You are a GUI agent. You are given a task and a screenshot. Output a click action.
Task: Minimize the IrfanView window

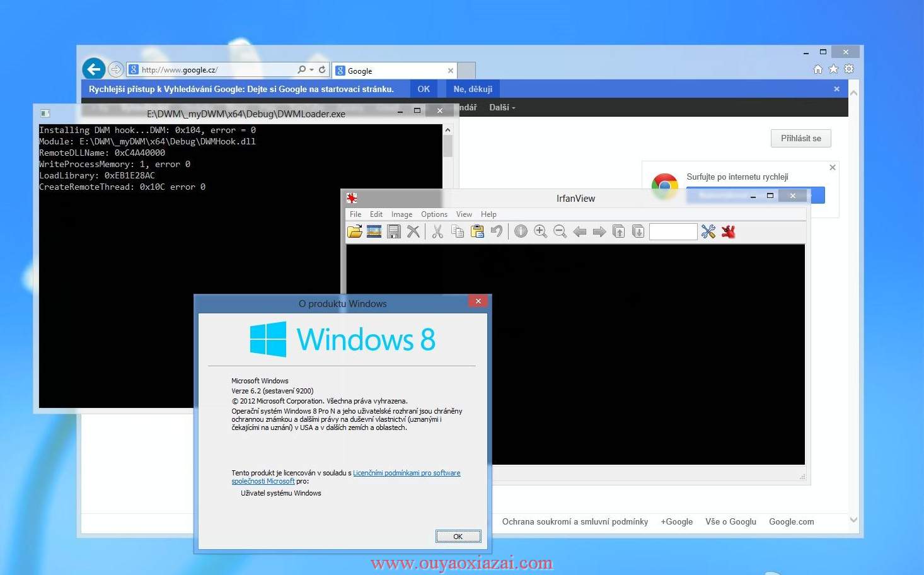click(x=753, y=196)
